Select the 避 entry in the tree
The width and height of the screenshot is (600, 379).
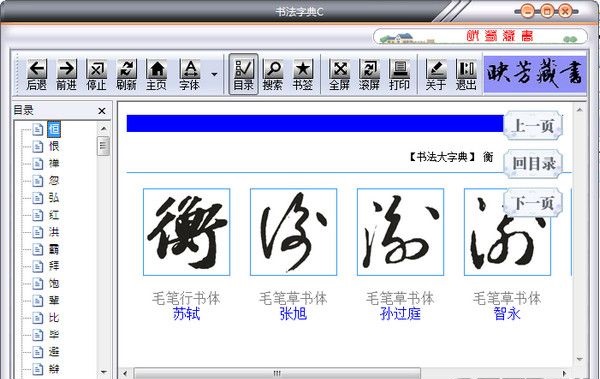coord(54,352)
